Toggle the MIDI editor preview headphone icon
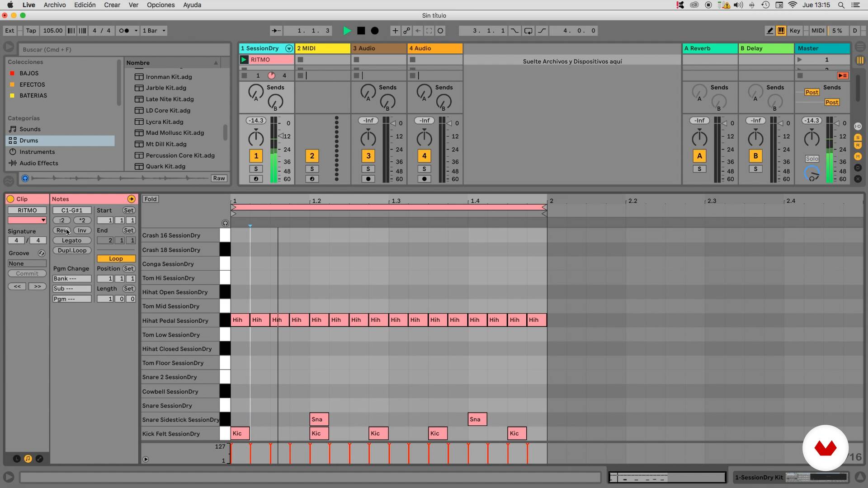Viewport: 868px width, 488px height. coord(225,223)
